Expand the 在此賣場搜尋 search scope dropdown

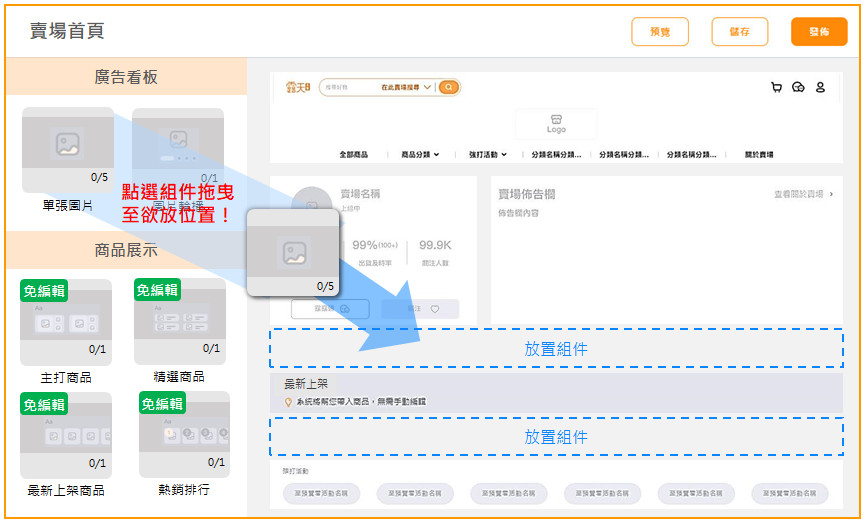[406, 88]
